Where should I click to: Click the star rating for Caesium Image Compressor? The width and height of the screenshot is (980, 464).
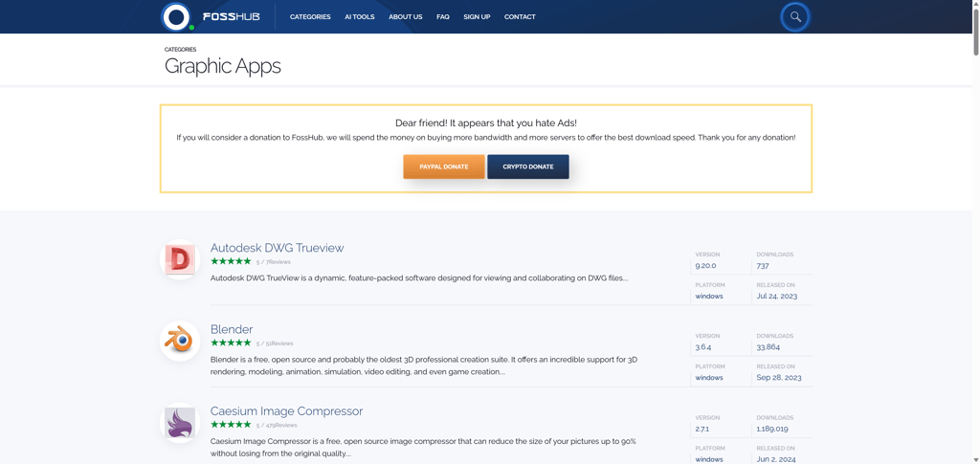(231, 425)
